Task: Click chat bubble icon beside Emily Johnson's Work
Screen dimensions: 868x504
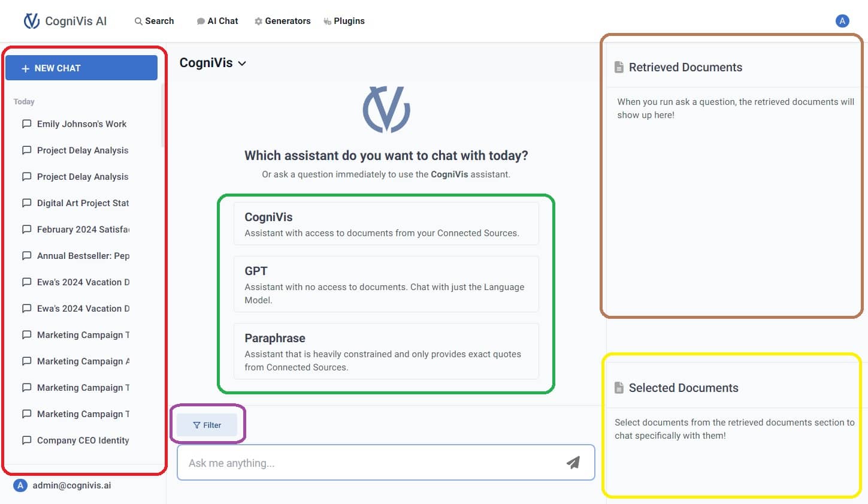Action: point(26,124)
